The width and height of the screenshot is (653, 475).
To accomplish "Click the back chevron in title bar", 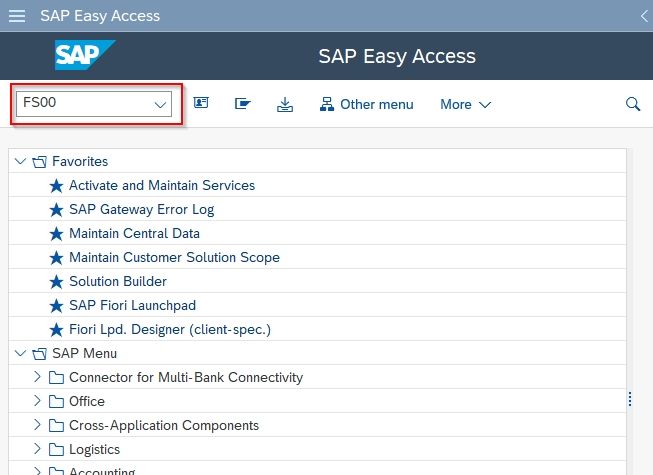I will coord(644,16).
